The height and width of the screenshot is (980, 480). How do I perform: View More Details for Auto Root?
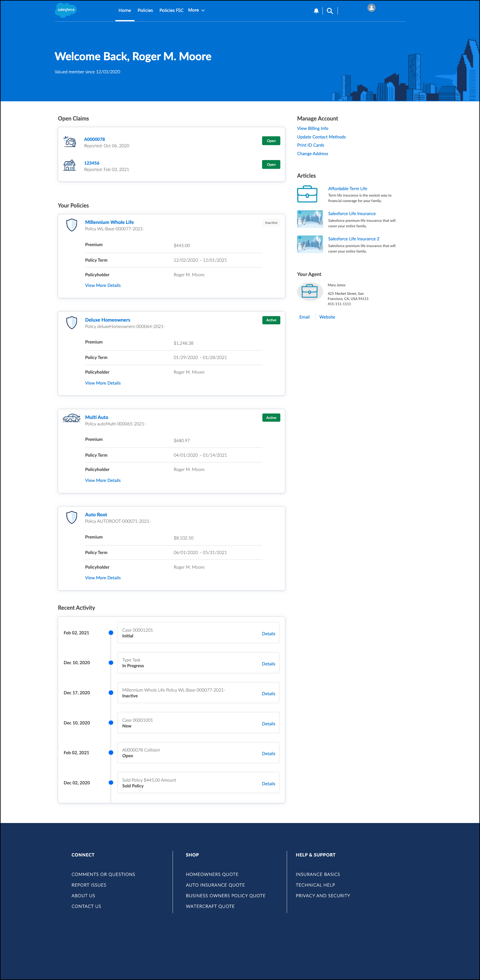(x=103, y=578)
